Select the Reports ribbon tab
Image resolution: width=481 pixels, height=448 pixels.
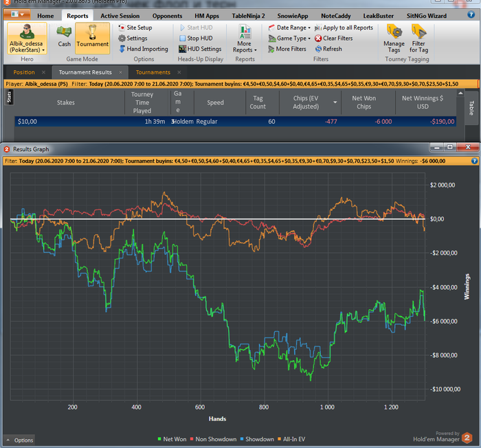tap(77, 16)
